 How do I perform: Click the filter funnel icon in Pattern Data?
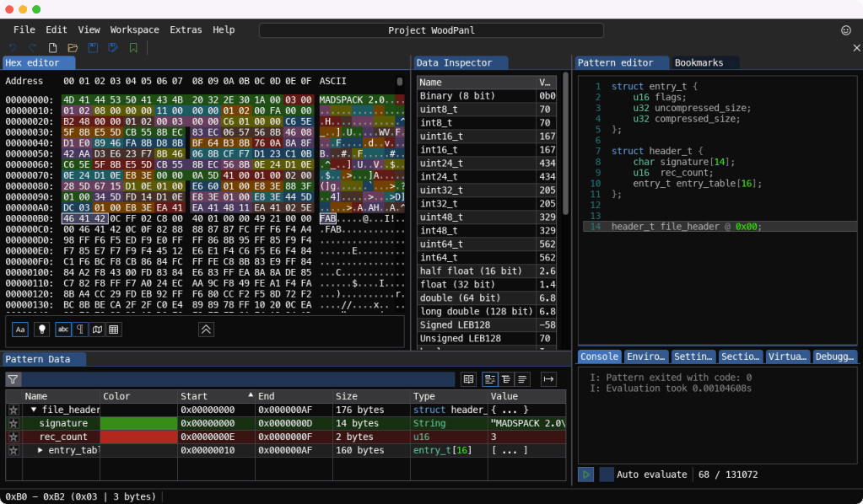[13, 380]
